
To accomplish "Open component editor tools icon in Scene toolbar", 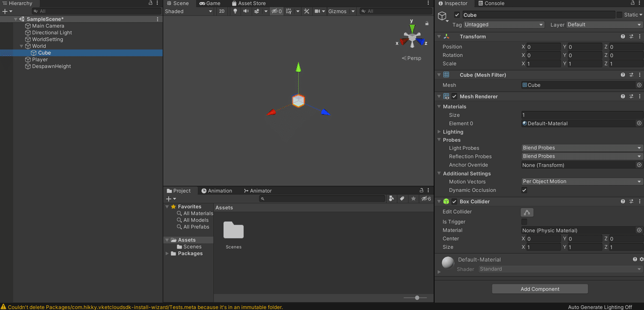I will [306, 11].
